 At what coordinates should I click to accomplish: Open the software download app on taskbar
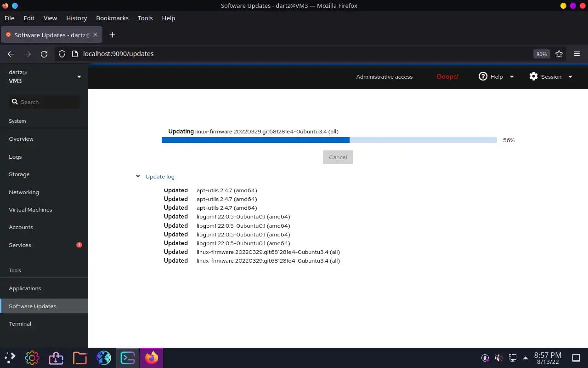(56, 357)
